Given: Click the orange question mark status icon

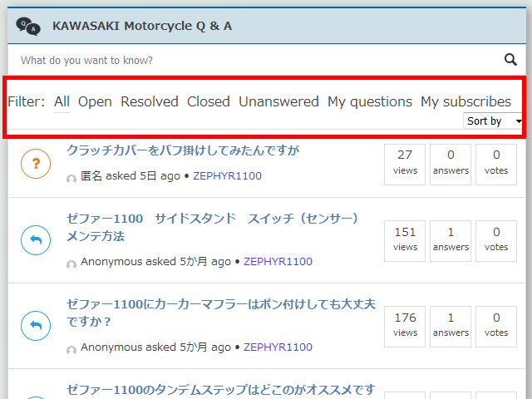Looking at the screenshot, I should (x=36, y=164).
